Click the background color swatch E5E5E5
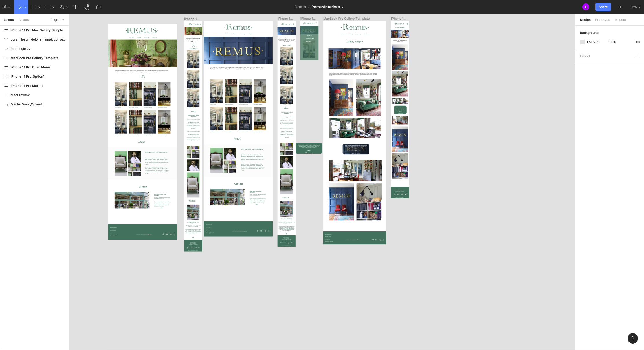 pyautogui.click(x=582, y=42)
